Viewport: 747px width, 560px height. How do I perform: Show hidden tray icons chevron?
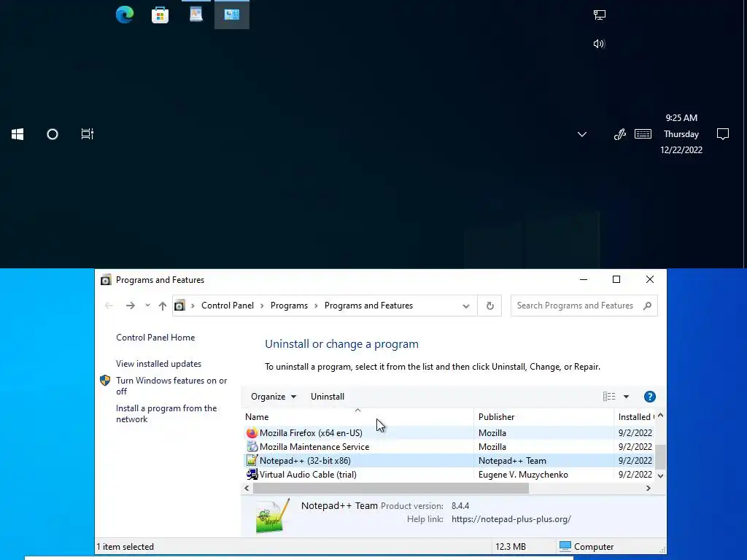[x=581, y=134]
